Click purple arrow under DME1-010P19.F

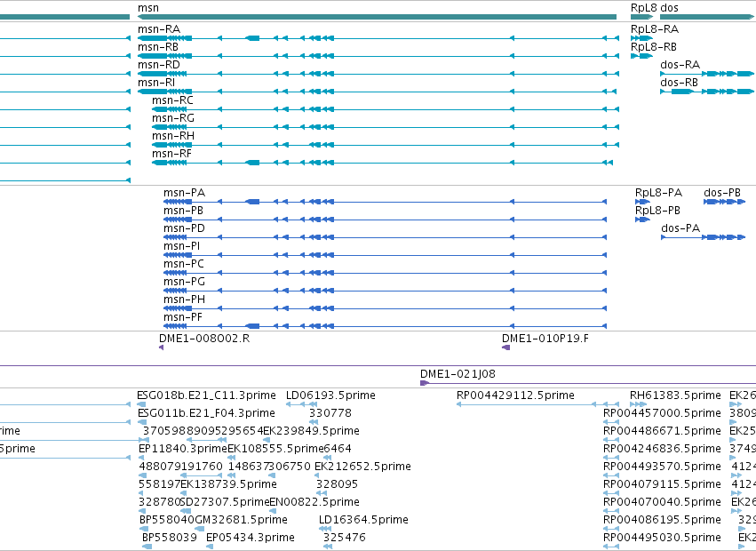505,347
